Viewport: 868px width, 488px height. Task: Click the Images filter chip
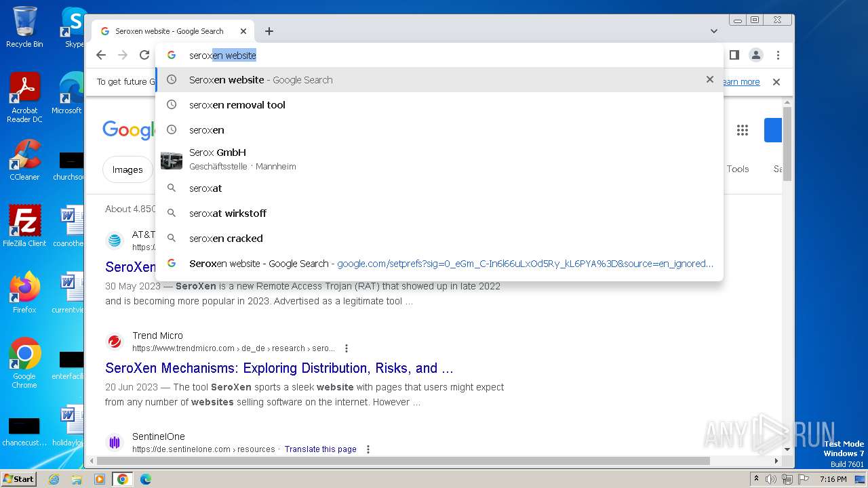(127, 169)
